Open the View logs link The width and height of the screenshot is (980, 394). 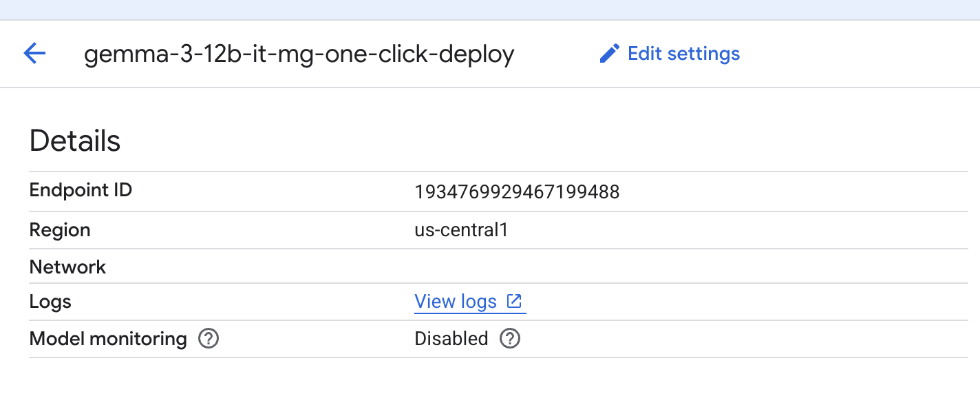[x=456, y=302]
